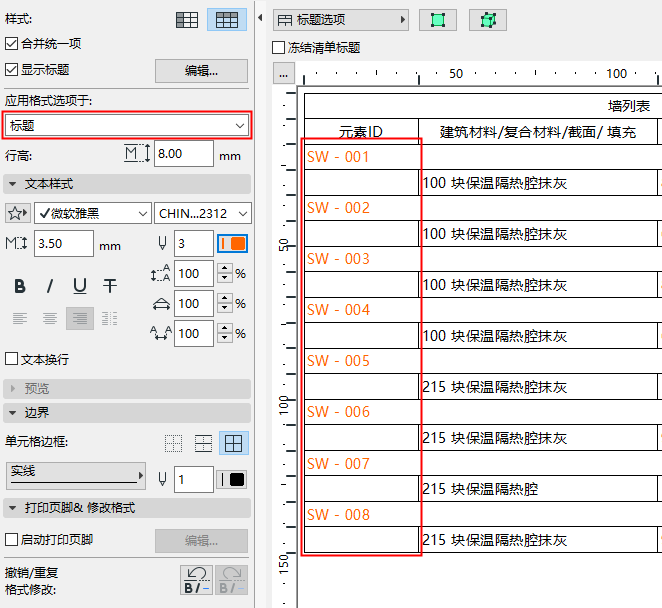Open the favorites star icon for text style

(x=17, y=213)
